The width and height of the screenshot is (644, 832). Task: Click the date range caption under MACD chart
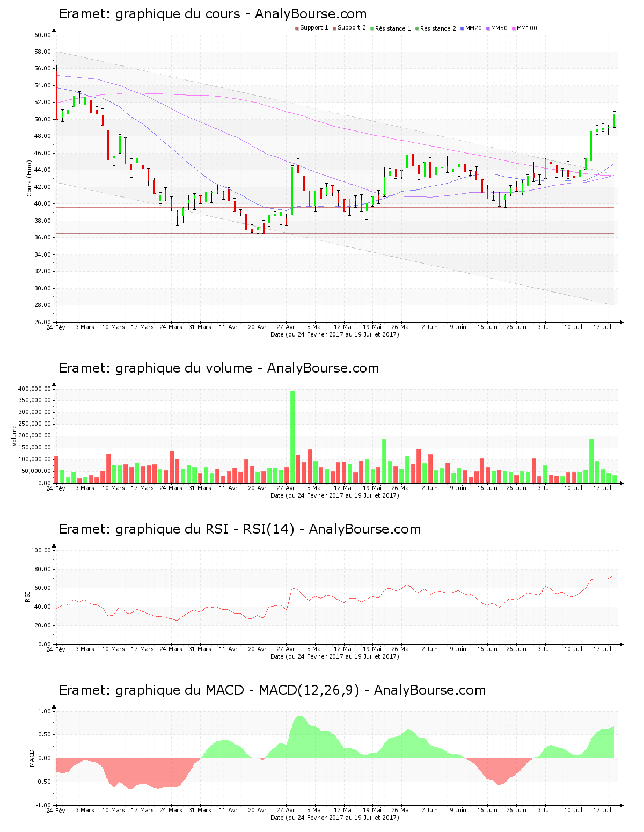pos(334,818)
